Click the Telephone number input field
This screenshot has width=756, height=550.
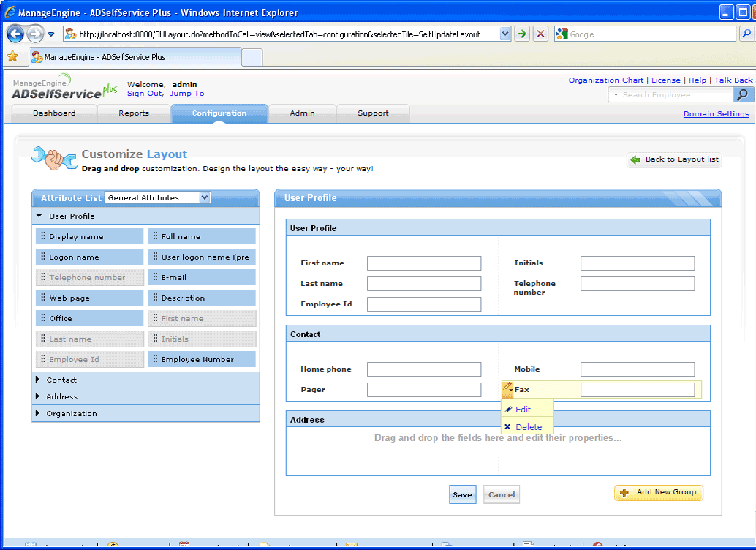[638, 284]
